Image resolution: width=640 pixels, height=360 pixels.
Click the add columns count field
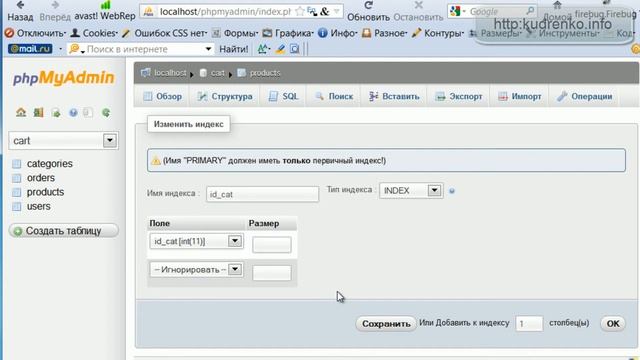click(529, 324)
